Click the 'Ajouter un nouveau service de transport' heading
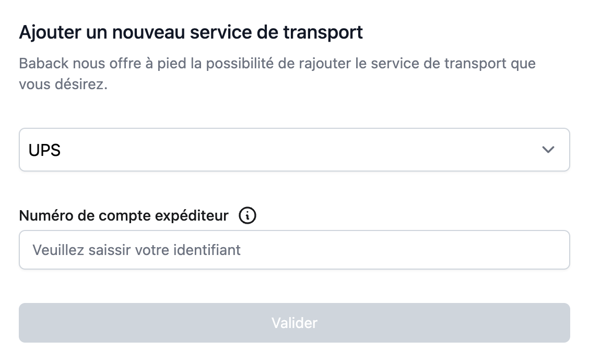 pyautogui.click(x=191, y=32)
